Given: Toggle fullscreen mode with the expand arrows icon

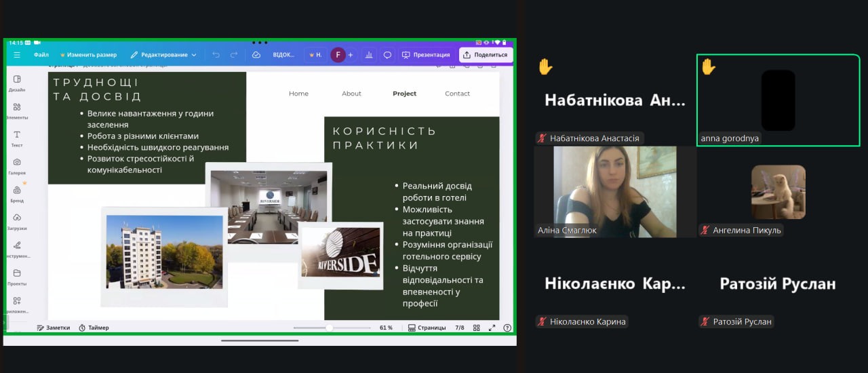Looking at the screenshot, I should tap(492, 328).
